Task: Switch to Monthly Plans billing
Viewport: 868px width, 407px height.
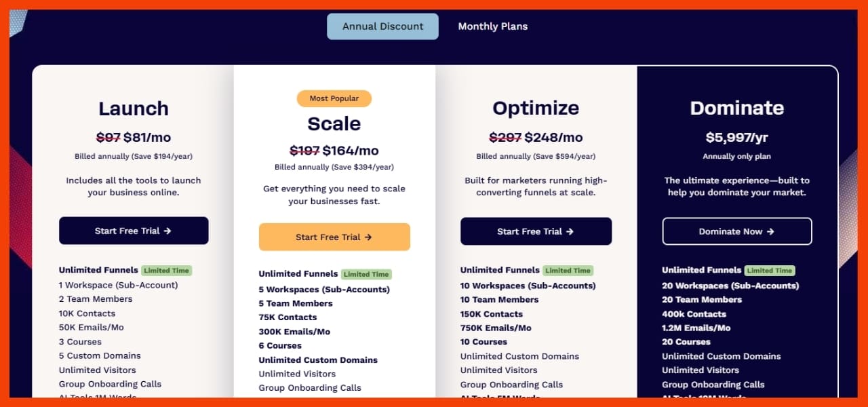Action: (492, 26)
